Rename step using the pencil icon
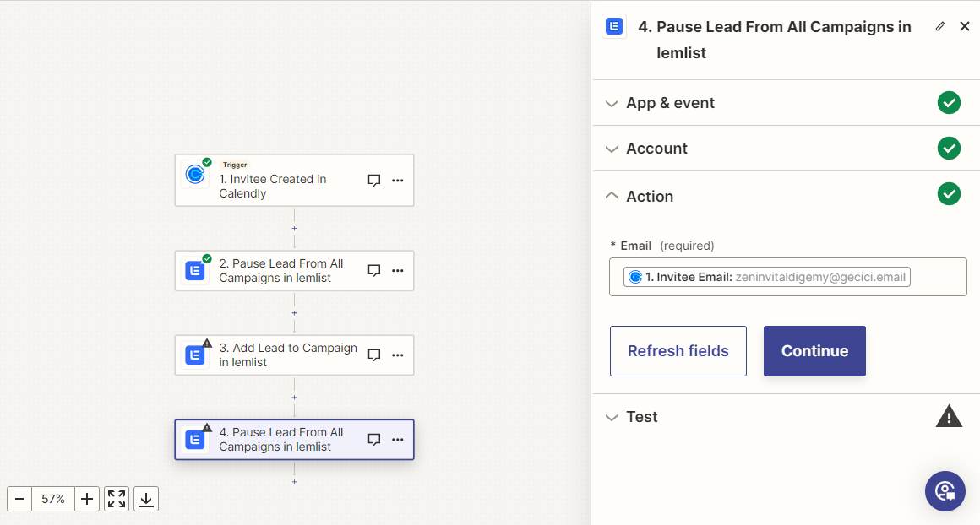980x525 pixels. pyautogui.click(x=940, y=26)
